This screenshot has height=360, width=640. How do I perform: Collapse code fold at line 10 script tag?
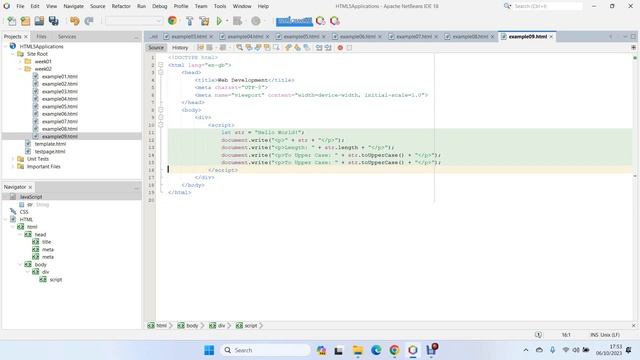point(161,125)
